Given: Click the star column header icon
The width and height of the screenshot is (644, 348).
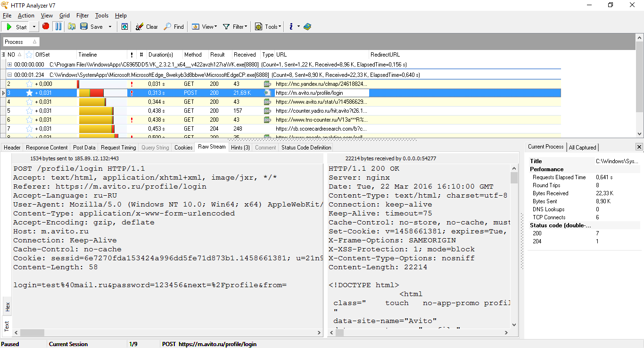Looking at the screenshot, I should point(29,55).
